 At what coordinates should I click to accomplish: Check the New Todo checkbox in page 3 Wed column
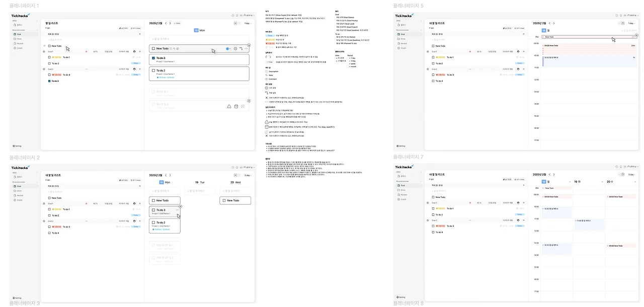click(x=224, y=200)
